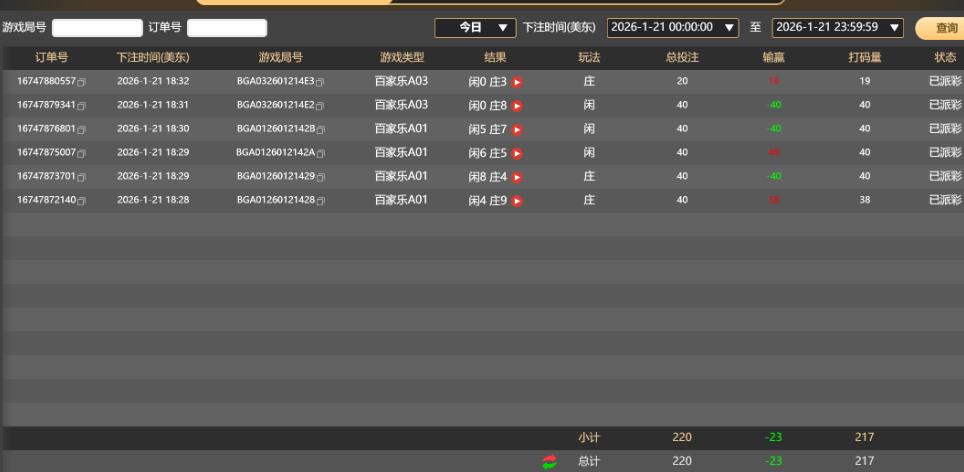Viewport: 964px width, 472px height.
Task: Expand the start time 2026-1-21 00:00:00 picker
Action: (x=673, y=28)
